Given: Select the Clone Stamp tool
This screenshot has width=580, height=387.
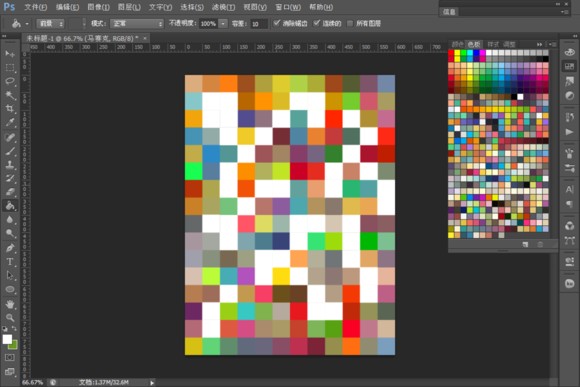Looking at the screenshot, I should [x=10, y=165].
